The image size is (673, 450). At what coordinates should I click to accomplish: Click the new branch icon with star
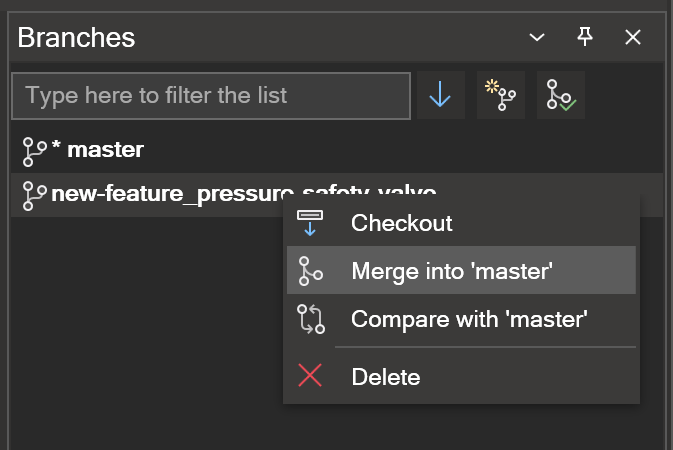pos(500,95)
